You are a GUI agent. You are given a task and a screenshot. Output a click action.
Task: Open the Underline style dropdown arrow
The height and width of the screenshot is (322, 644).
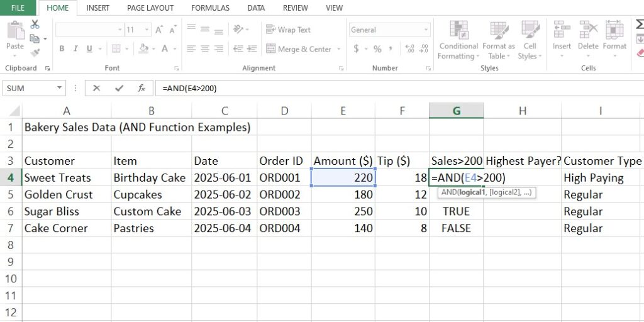coord(100,49)
